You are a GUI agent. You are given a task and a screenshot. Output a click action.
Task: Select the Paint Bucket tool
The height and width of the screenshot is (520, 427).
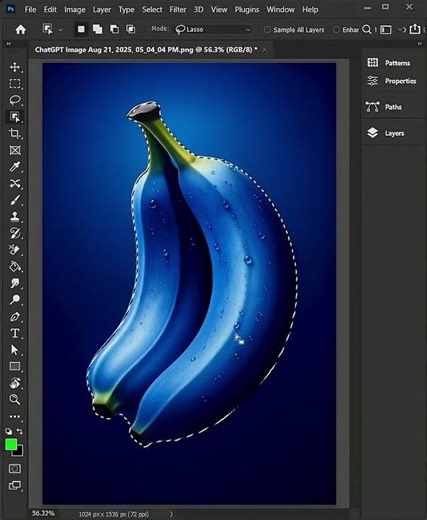[15, 267]
